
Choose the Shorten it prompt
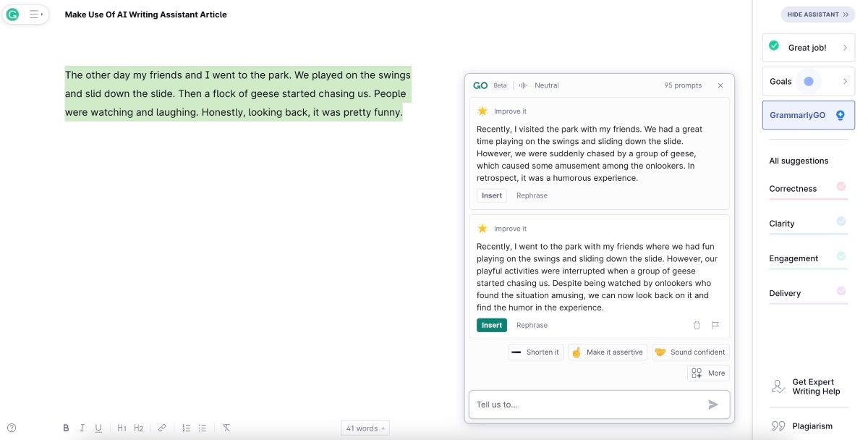point(535,352)
